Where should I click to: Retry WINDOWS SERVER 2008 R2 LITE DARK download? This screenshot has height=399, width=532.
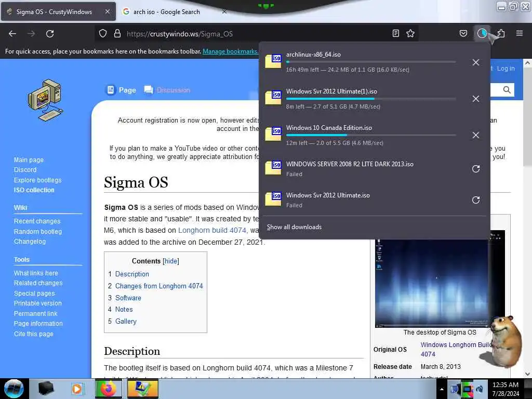(x=476, y=169)
